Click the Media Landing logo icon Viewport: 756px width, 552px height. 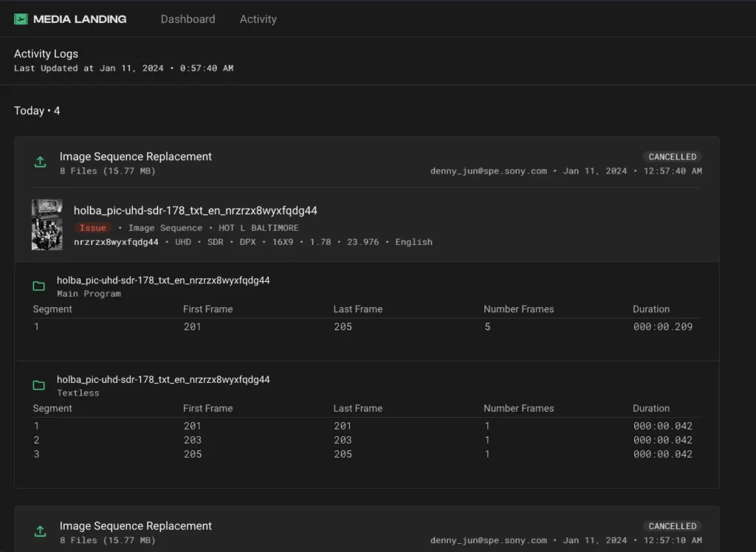(x=21, y=19)
